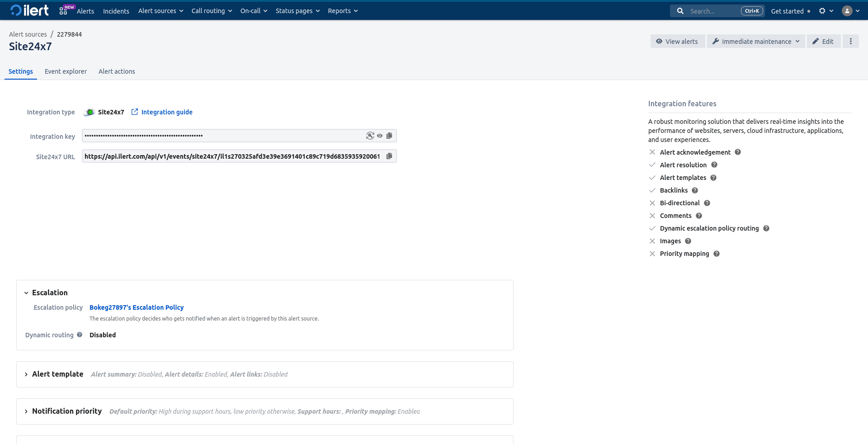Reveal the hidden integration key

[379, 135]
